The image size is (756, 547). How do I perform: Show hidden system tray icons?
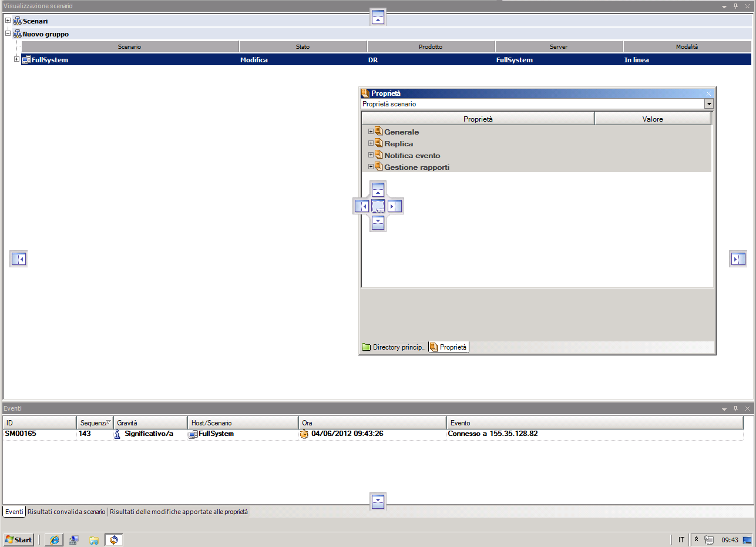coord(696,540)
